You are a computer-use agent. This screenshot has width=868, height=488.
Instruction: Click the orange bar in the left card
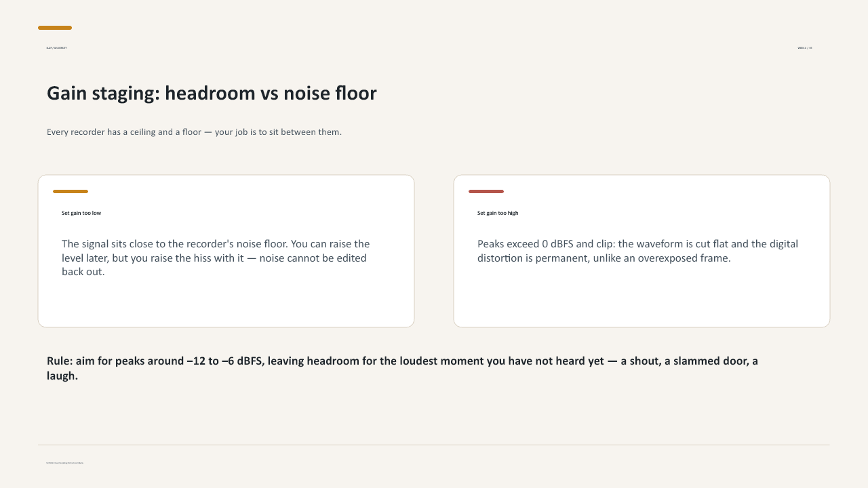71,192
